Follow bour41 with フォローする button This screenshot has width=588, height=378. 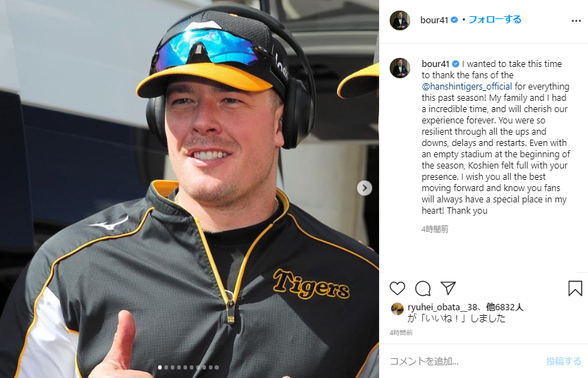[x=495, y=20]
